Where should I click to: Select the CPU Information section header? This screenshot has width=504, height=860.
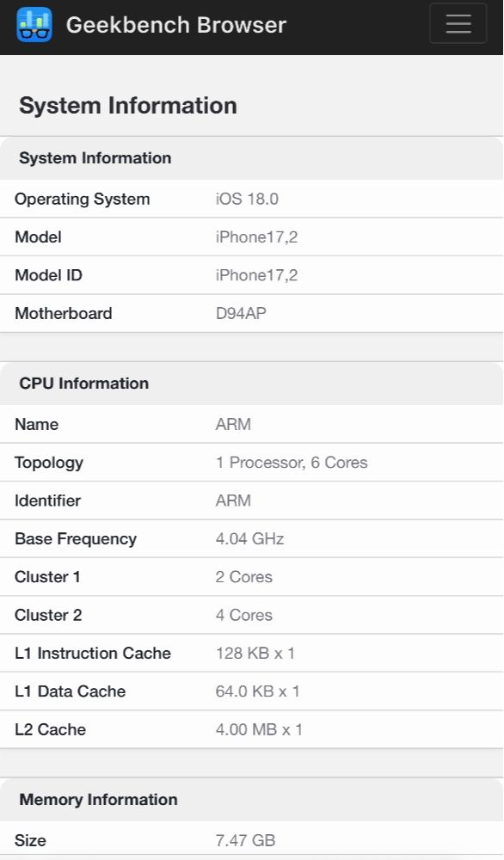point(252,384)
